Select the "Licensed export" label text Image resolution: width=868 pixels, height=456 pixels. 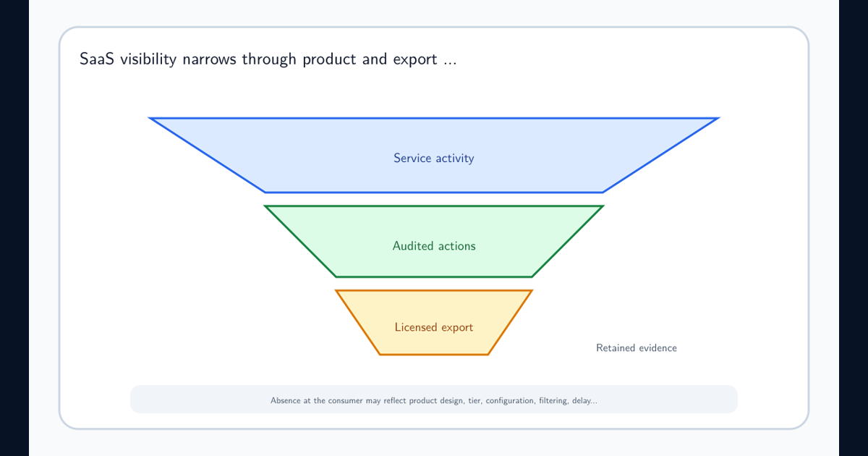(434, 327)
